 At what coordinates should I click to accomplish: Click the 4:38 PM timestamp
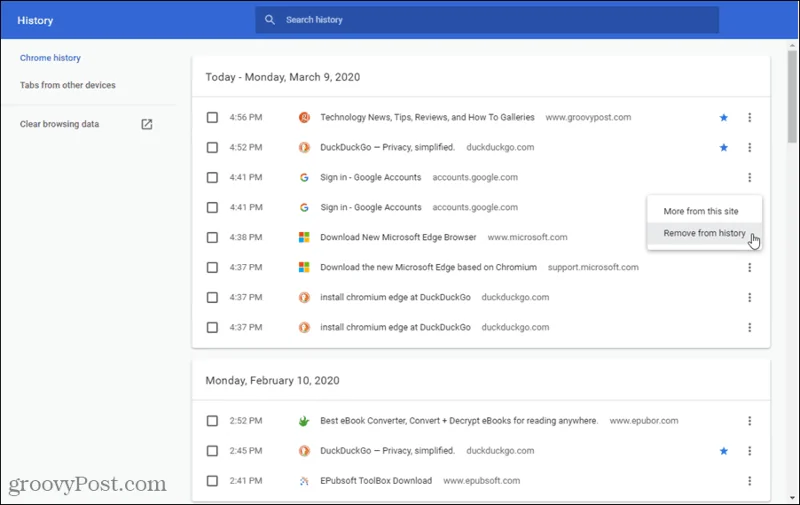(x=246, y=237)
